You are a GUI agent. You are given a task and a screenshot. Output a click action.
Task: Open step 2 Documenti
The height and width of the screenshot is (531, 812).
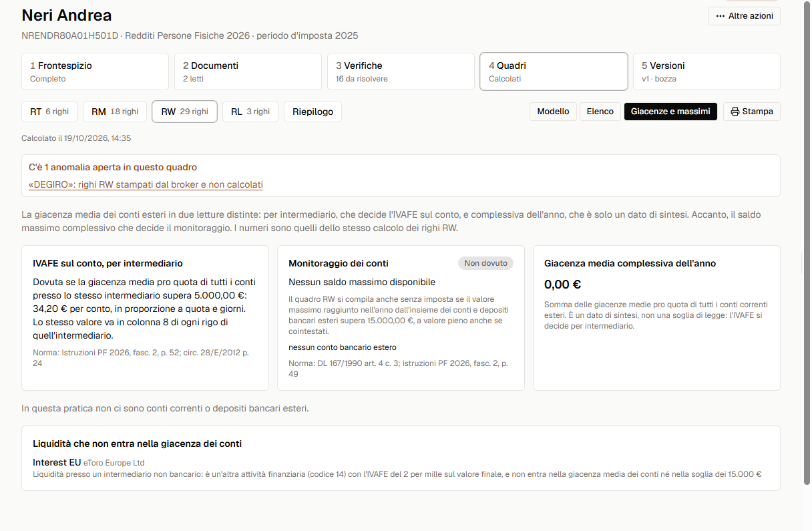tap(248, 71)
